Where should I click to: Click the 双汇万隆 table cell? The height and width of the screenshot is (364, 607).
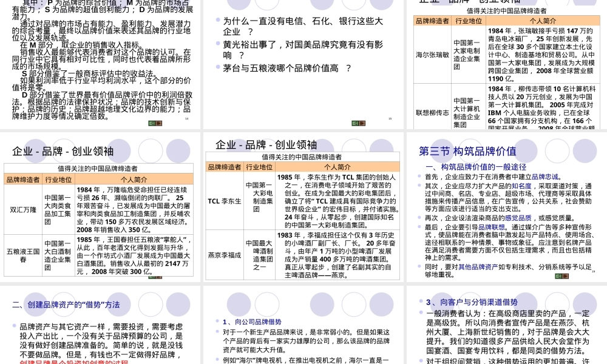23,210
